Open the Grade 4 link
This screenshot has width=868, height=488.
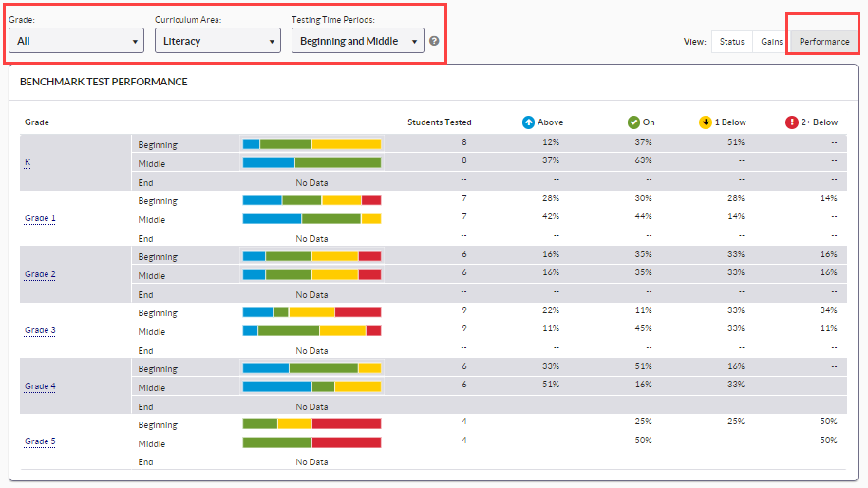(40, 386)
